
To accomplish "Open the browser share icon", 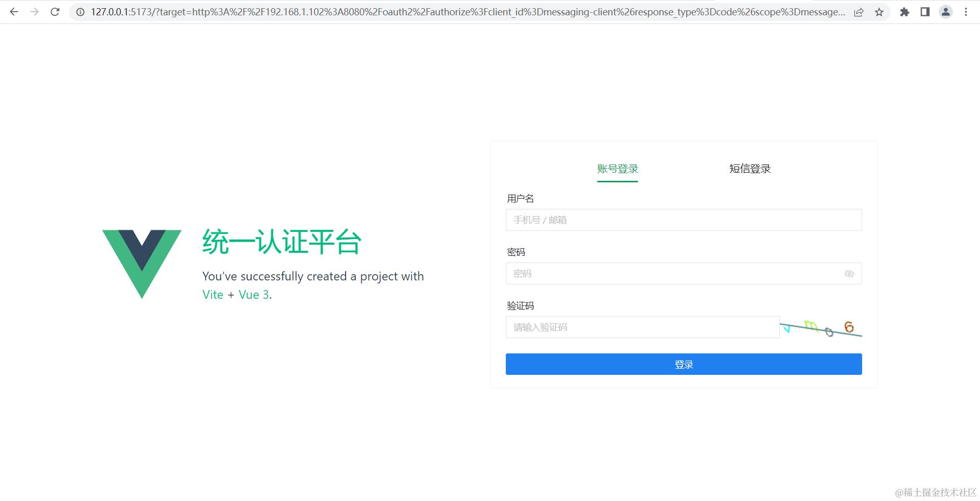I will pyautogui.click(x=859, y=12).
